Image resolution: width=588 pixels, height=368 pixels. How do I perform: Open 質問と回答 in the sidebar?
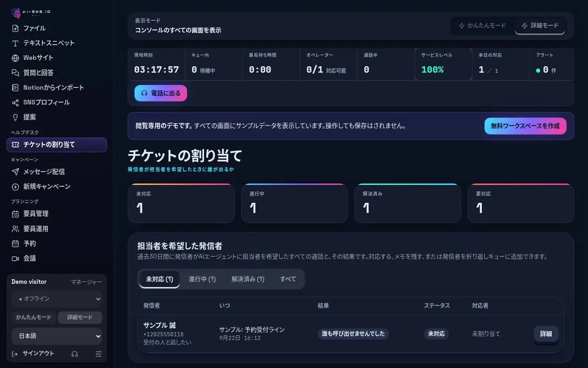point(57,73)
